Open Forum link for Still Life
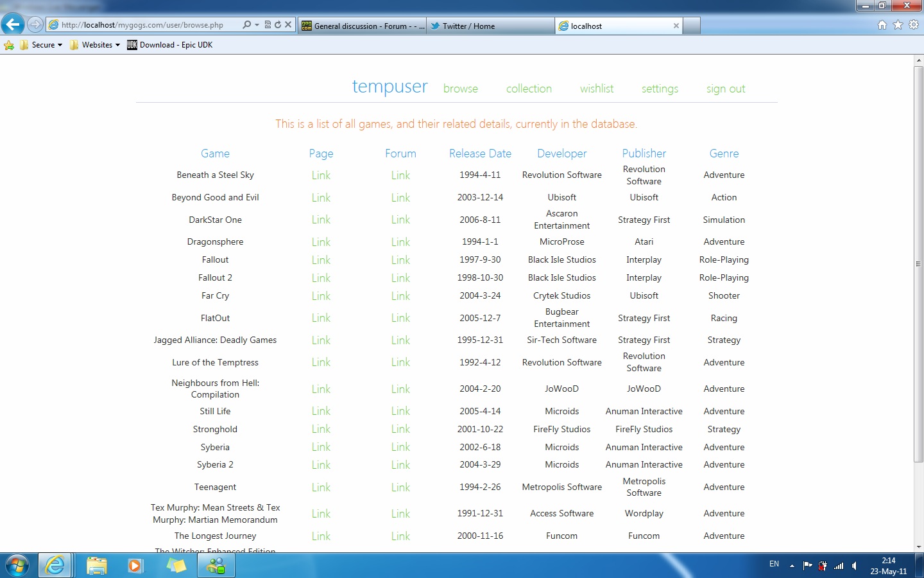The image size is (924, 578). [400, 411]
